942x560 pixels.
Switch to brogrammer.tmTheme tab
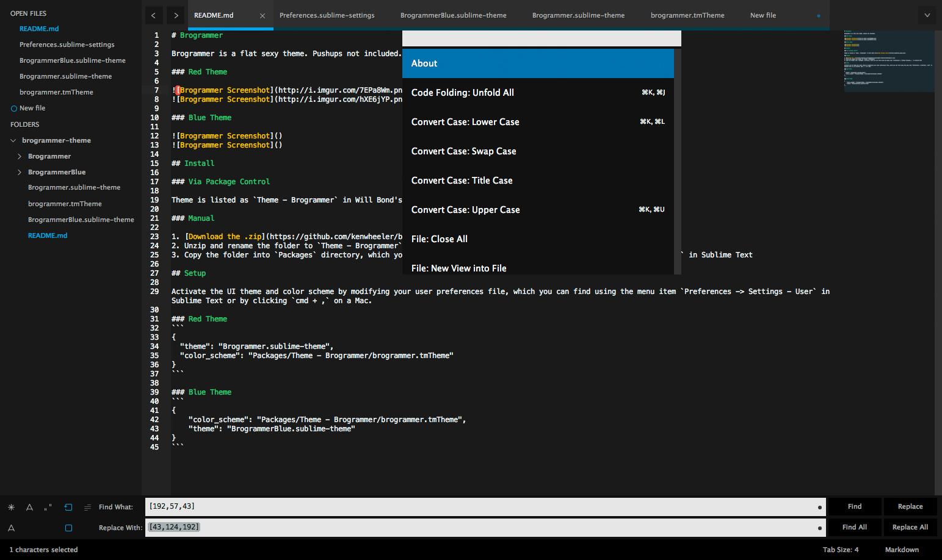[687, 15]
